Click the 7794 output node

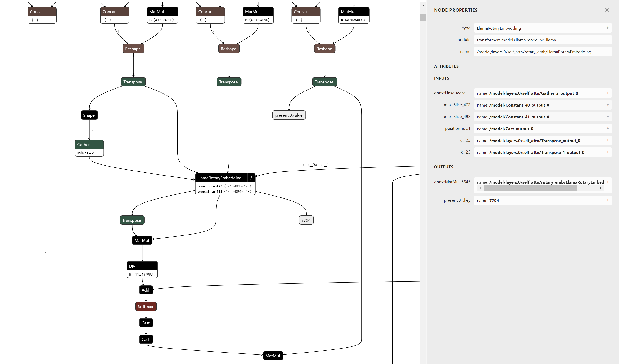point(306,220)
